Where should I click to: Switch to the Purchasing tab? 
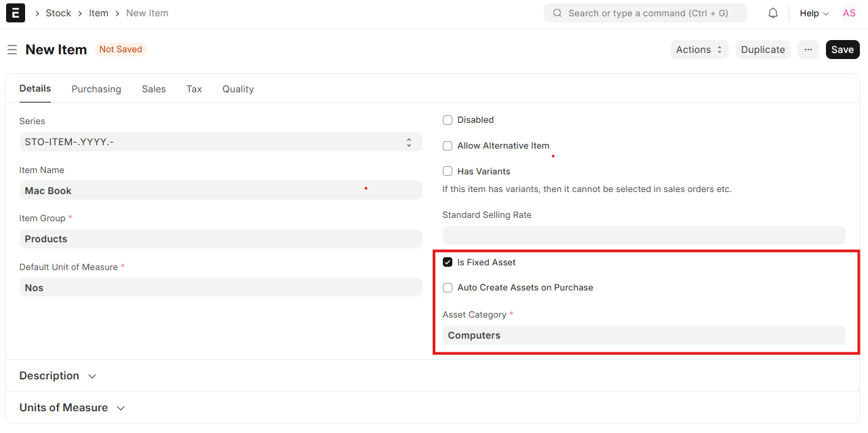[96, 89]
